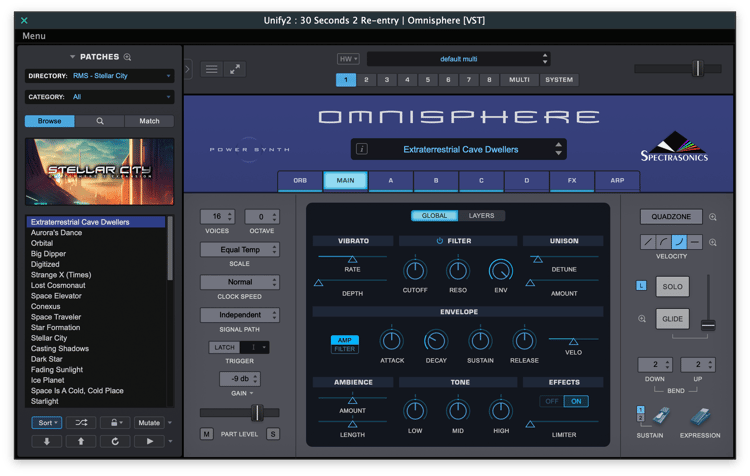Image resolution: width=750 pixels, height=476 pixels.
Task: Click the Mutate button
Action: [149, 422]
